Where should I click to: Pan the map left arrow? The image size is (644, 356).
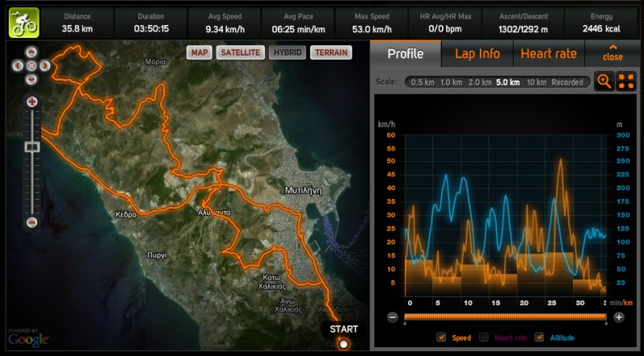(18, 65)
